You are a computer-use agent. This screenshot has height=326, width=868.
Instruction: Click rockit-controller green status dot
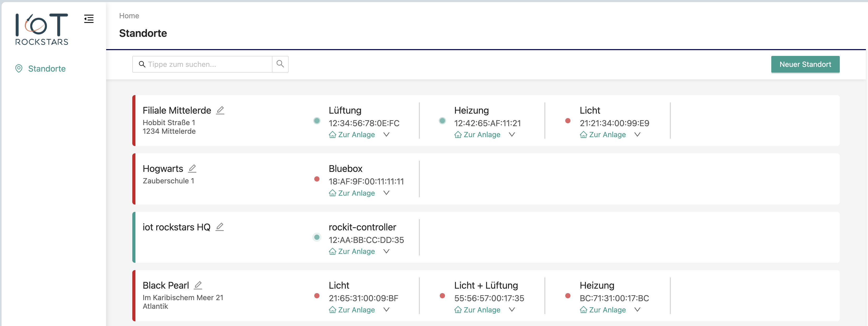pyautogui.click(x=317, y=237)
